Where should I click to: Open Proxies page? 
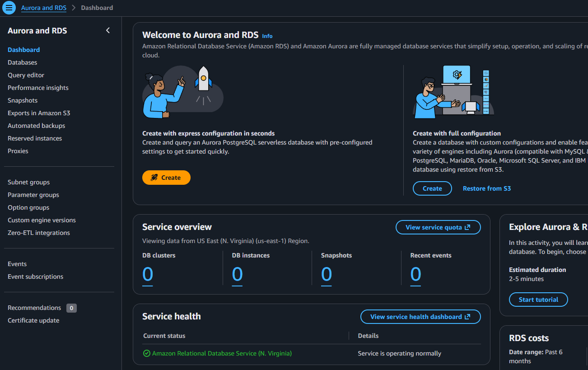pos(18,151)
